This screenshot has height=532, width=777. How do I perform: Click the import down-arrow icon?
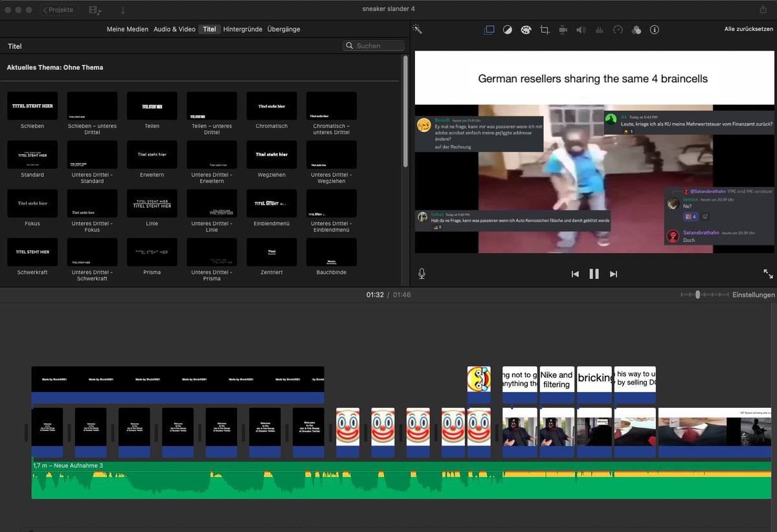tap(123, 10)
